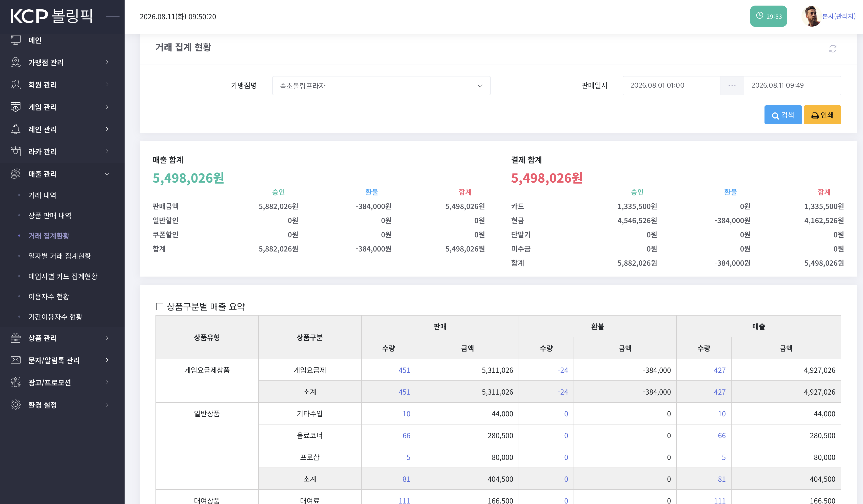The image size is (863, 504).
Task: Select 거래 집계환황 submenu item
Action: click(49, 236)
